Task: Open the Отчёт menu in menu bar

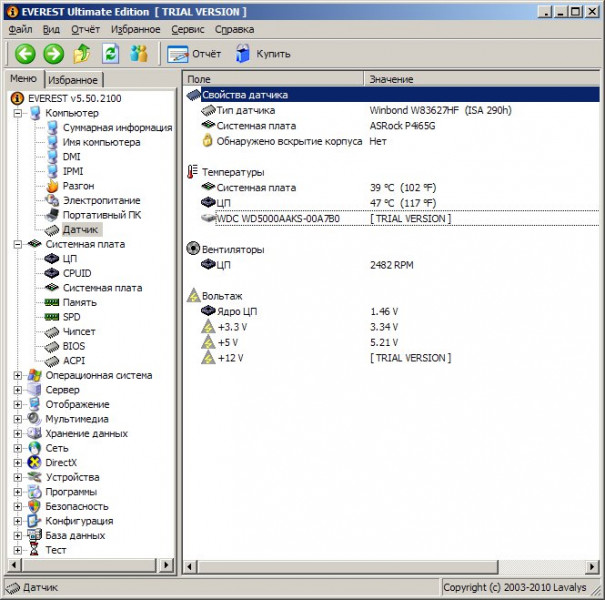Action: [85, 30]
